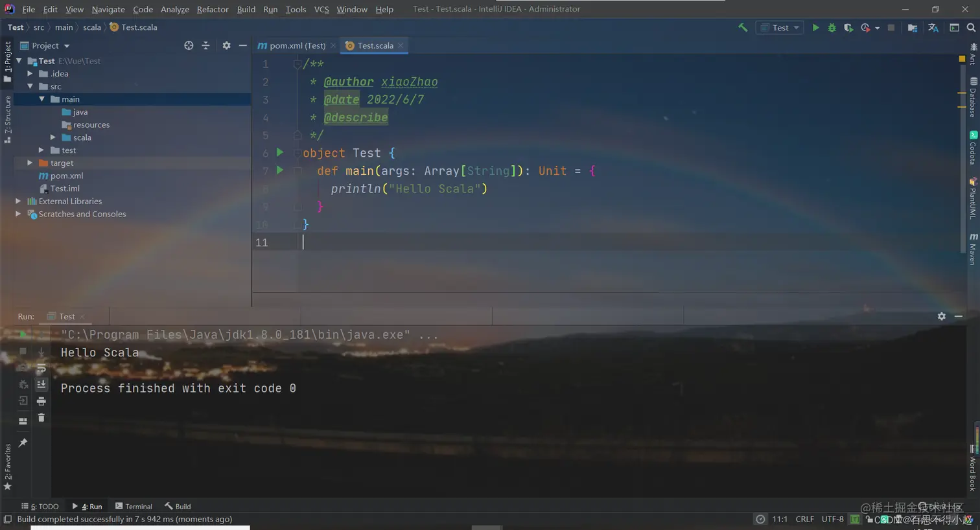Open Project panel settings gear

coord(226,45)
